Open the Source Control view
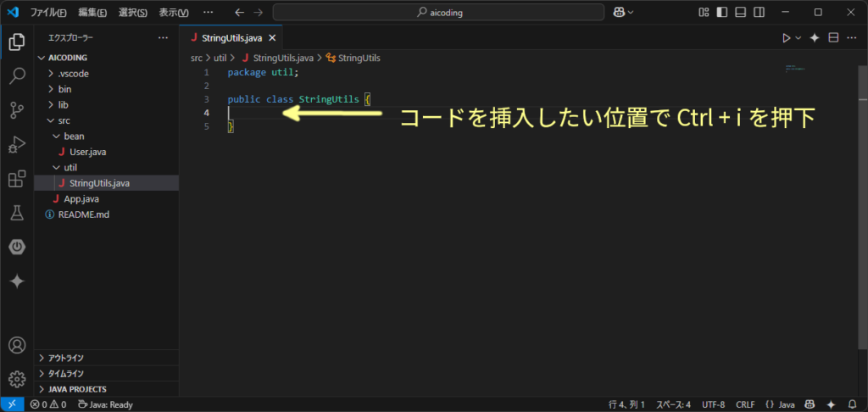The height and width of the screenshot is (412, 868). [x=17, y=110]
